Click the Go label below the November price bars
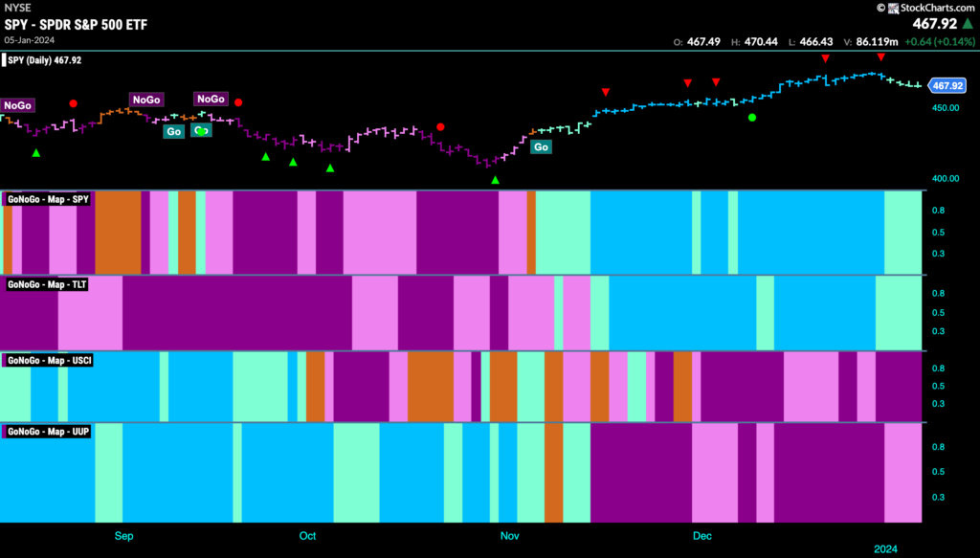980x558 pixels. (x=541, y=147)
